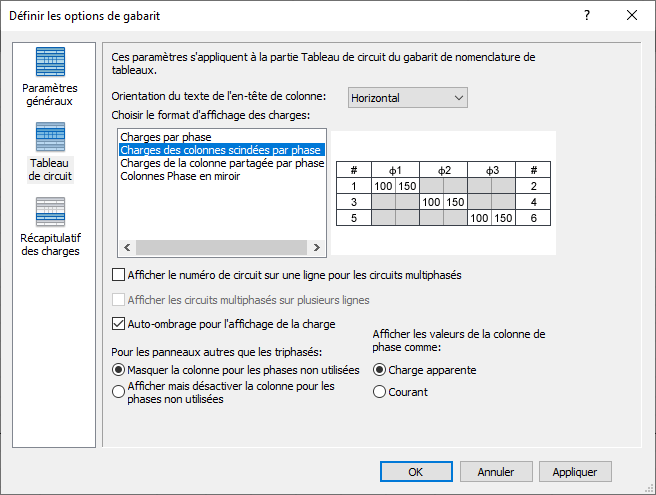Choose Afficher mais désactiver la colonne option

(x=120, y=392)
